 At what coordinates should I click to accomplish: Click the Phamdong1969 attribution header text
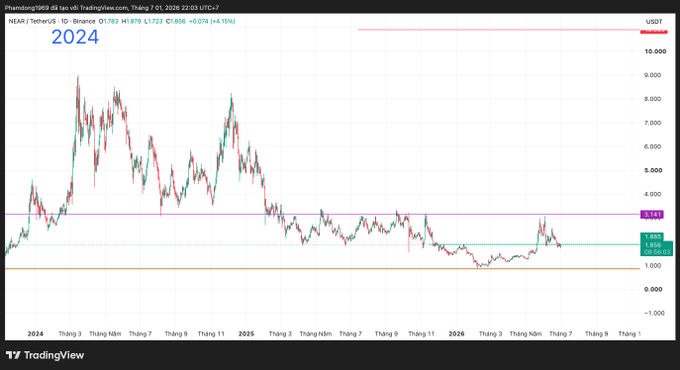point(112,8)
